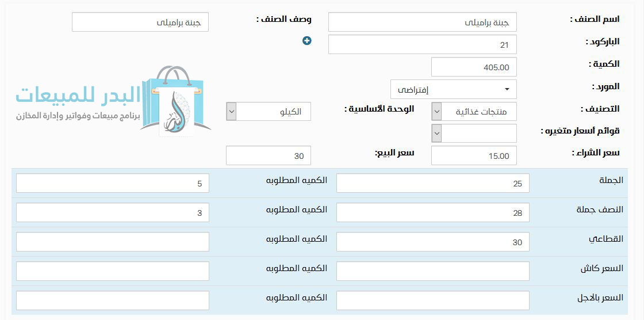644x320 pixels.
Task: Click the plus icon beside the barcode field
Action: 307,41
